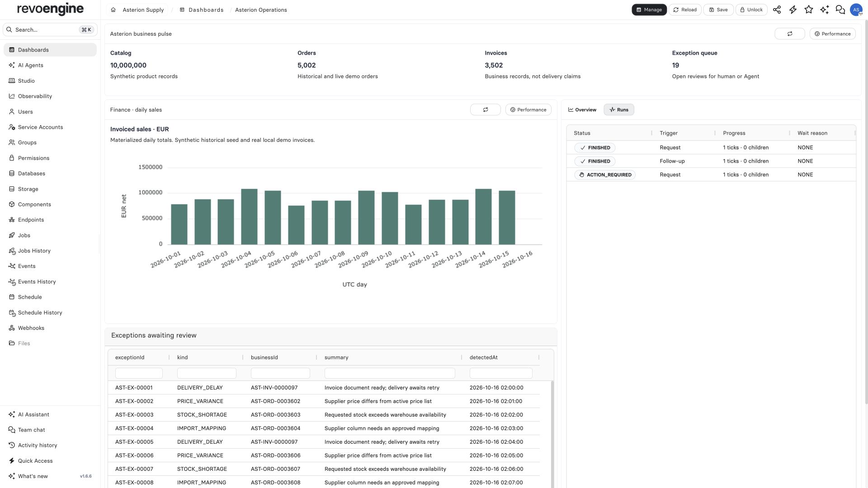Refresh the Finance daily sales panel
The image size is (868, 488).
coord(486,110)
